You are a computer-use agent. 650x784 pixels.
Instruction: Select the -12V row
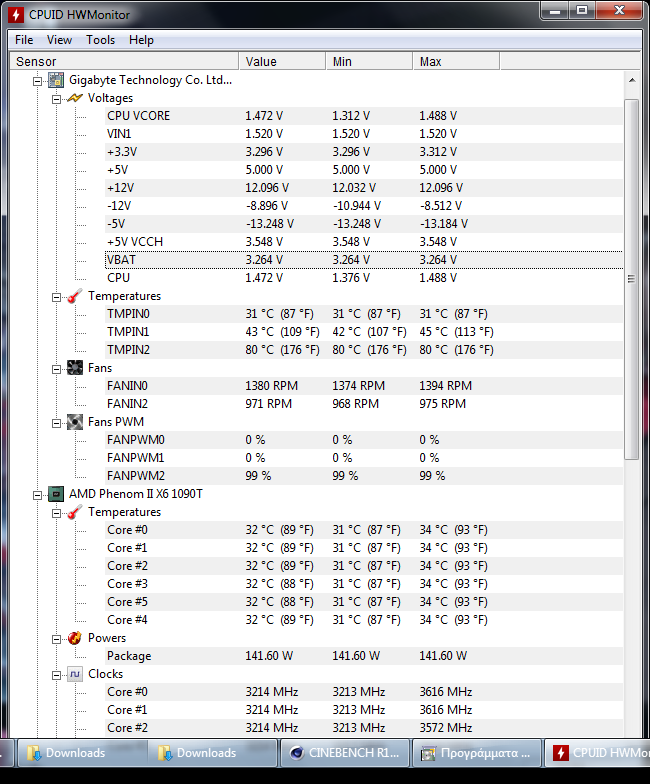tap(364, 206)
